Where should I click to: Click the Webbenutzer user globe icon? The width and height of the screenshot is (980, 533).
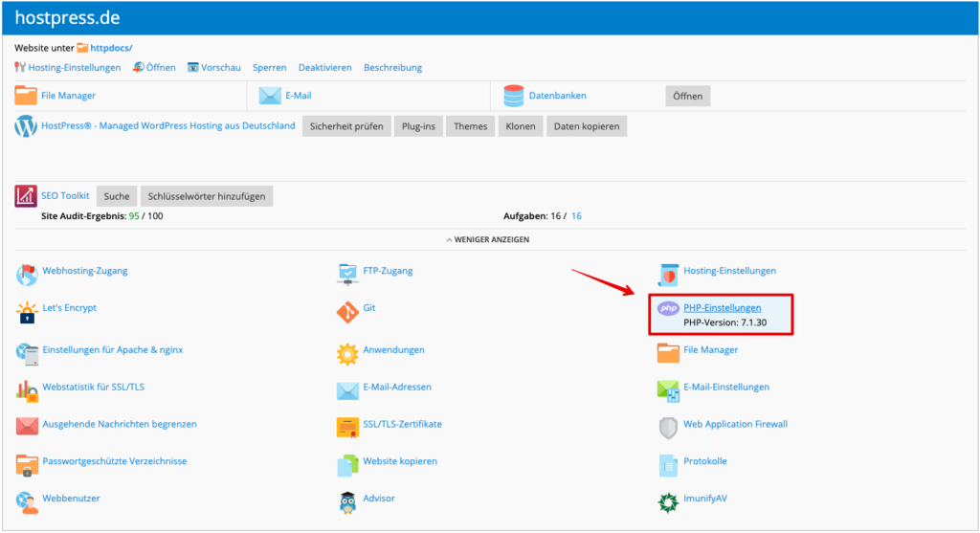click(x=27, y=502)
